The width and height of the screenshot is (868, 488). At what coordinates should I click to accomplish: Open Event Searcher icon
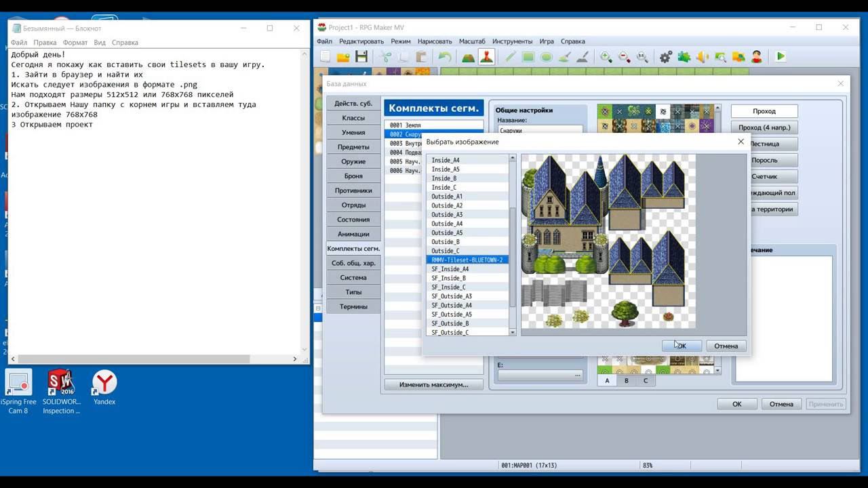point(720,57)
